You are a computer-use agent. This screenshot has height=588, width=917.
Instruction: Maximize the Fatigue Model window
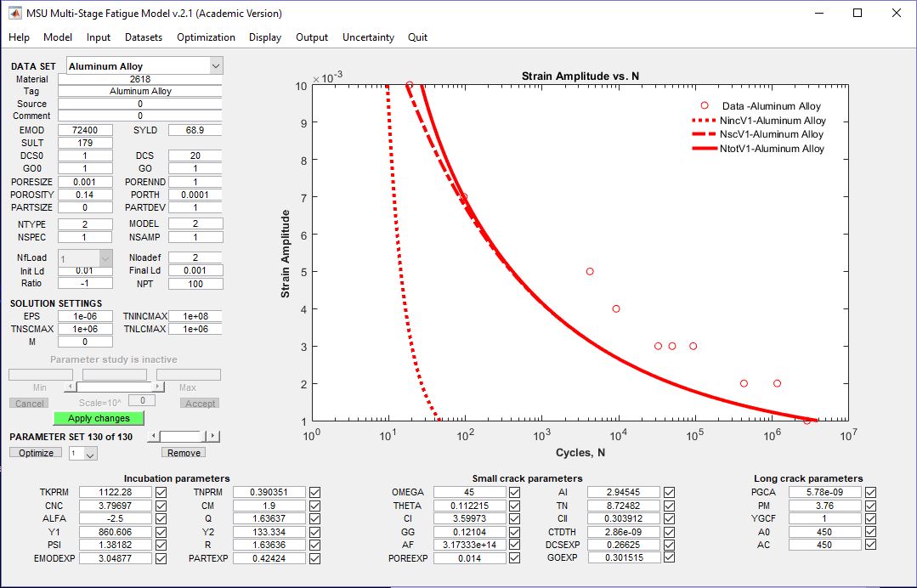[858, 14]
